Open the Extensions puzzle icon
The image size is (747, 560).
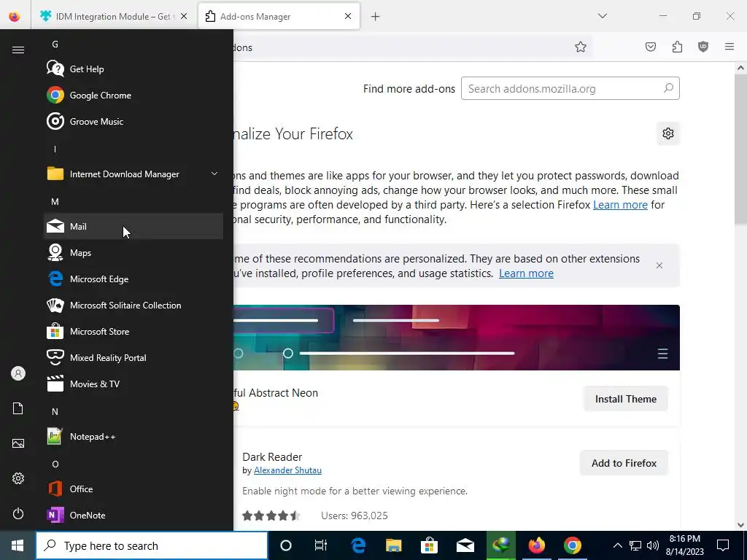pos(677,47)
